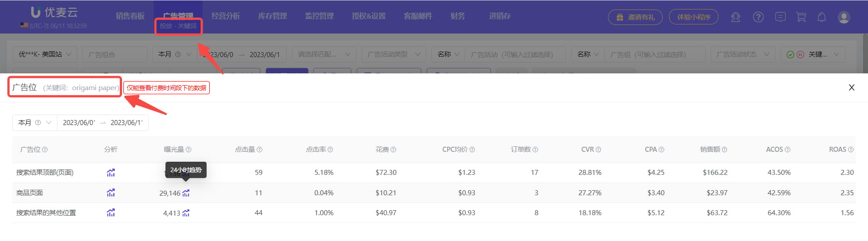The height and width of the screenshot is (241, 868).
Task: Select 搜索结果的其他位置 row label
Action: (46, 213)
